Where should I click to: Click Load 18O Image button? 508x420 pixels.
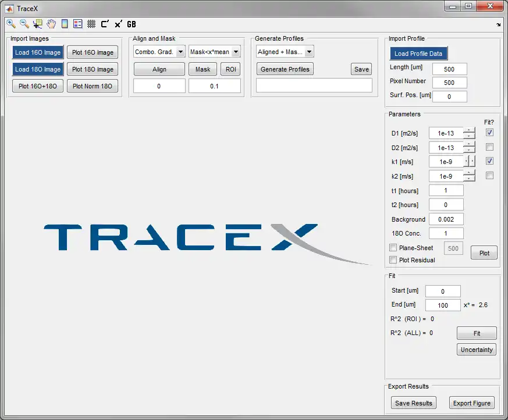[x=38, y=69]
